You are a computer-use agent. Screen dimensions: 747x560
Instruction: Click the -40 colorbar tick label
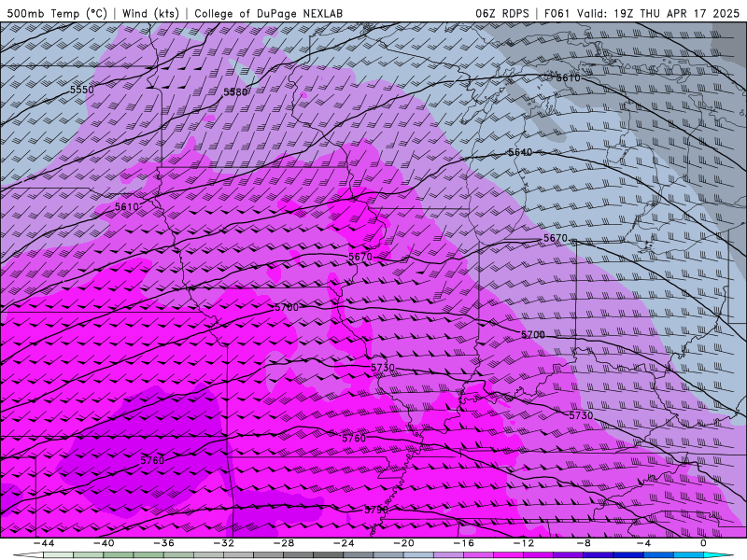pos(104,543)
